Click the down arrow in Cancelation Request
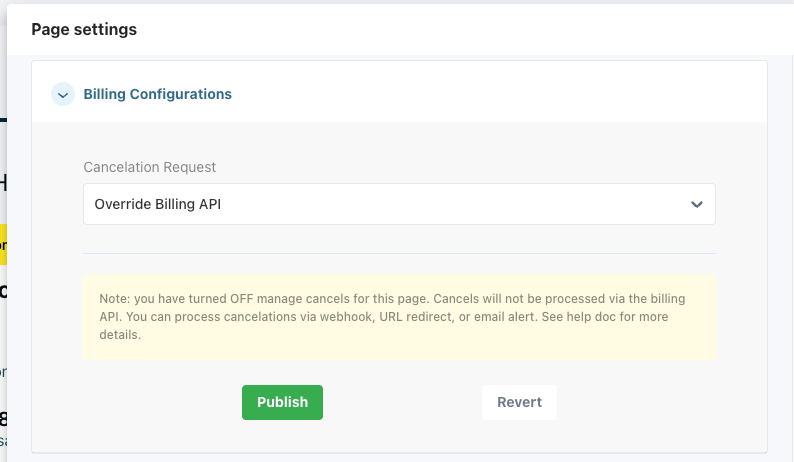The height and width of the screenshot is (462, 794). coord(697,204)
